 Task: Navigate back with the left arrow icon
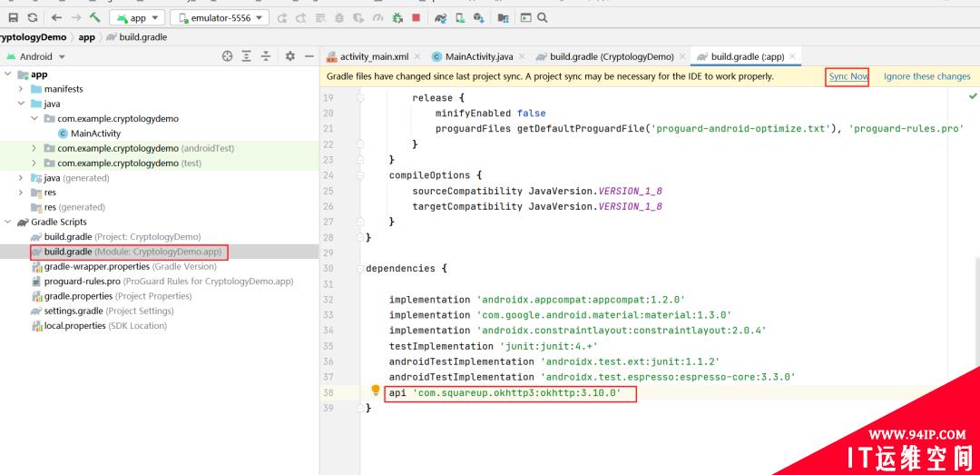coord(57,18)
